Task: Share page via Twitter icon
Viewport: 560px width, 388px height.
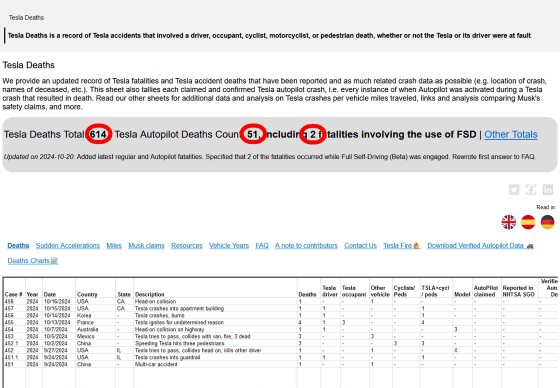Action: point(514,189)
